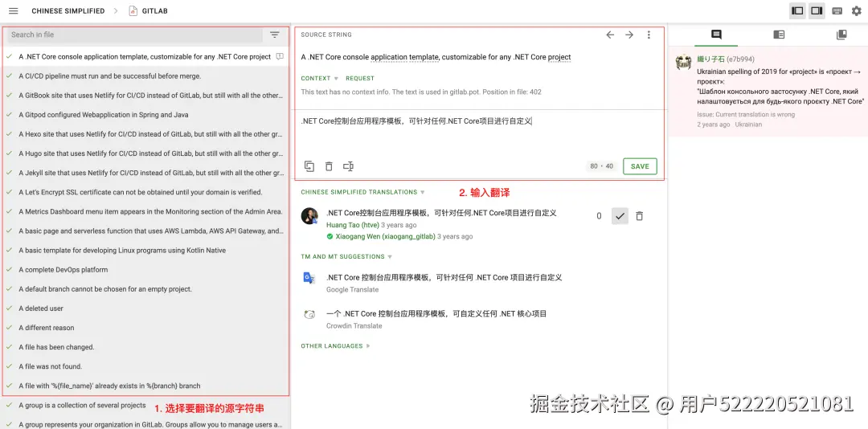The height and width of the screenshot is (429, 868).
Task: Collapse TM and MT Suggestions section
Action: [346, 257]
